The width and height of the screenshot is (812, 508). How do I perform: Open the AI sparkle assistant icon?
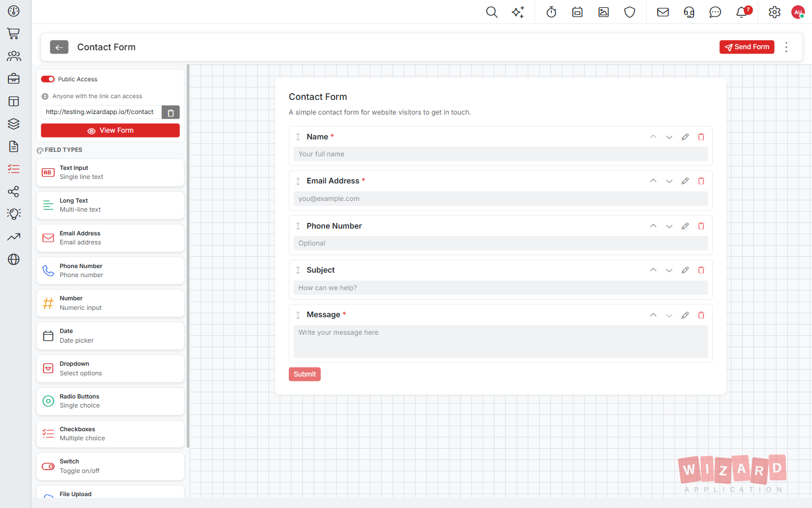click(x=518, y=12)
